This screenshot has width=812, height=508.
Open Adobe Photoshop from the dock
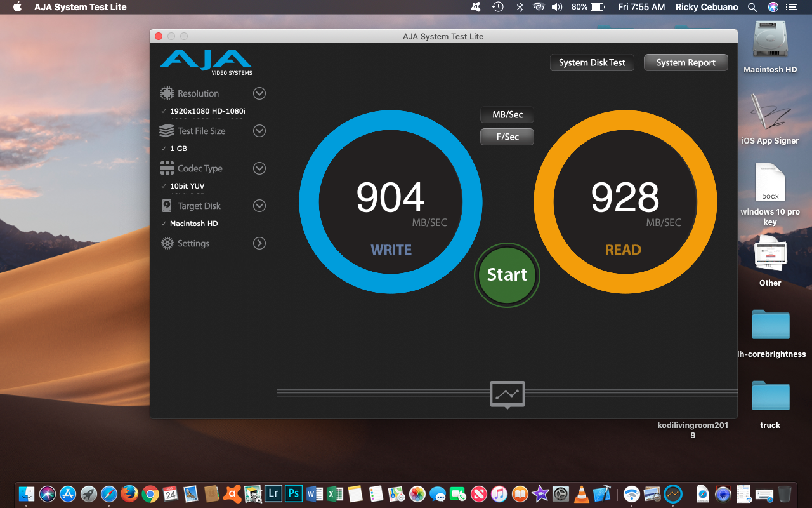click(x=293, y=493)
